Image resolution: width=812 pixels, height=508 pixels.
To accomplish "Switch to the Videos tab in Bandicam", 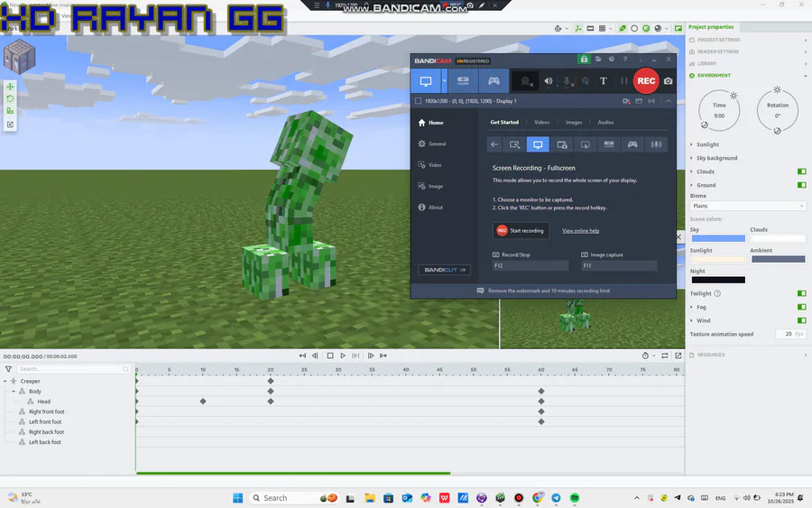I will [x=541, y=123].
